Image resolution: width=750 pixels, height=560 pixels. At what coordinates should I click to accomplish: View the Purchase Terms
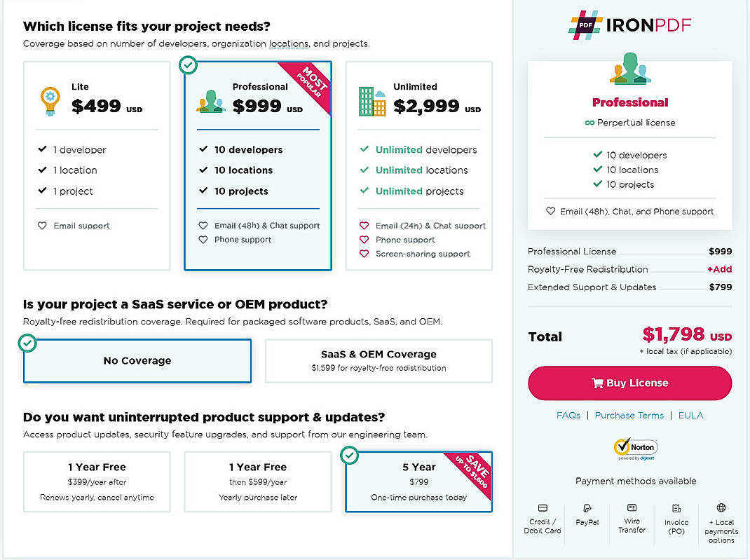click(x=629, y=415)
